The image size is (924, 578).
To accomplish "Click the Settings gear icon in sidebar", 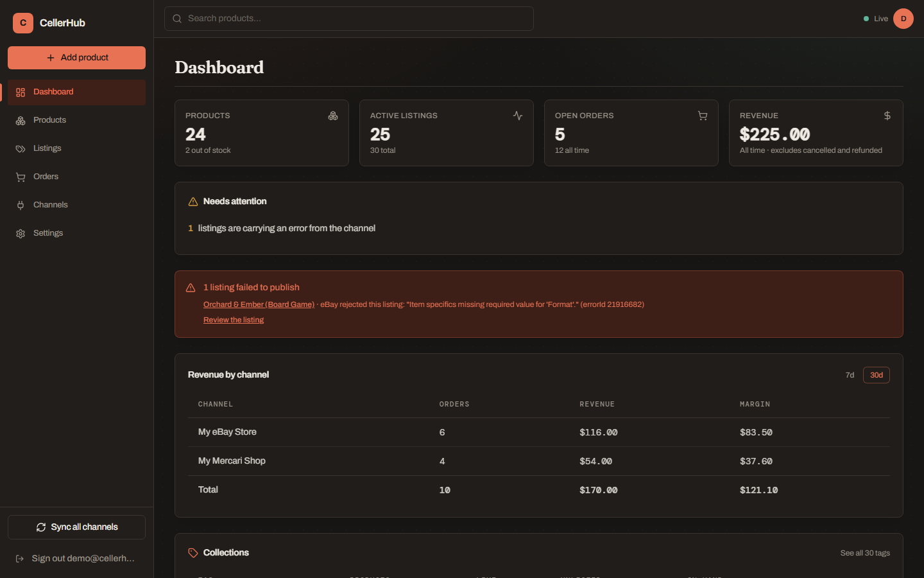I will click(21, 234).
